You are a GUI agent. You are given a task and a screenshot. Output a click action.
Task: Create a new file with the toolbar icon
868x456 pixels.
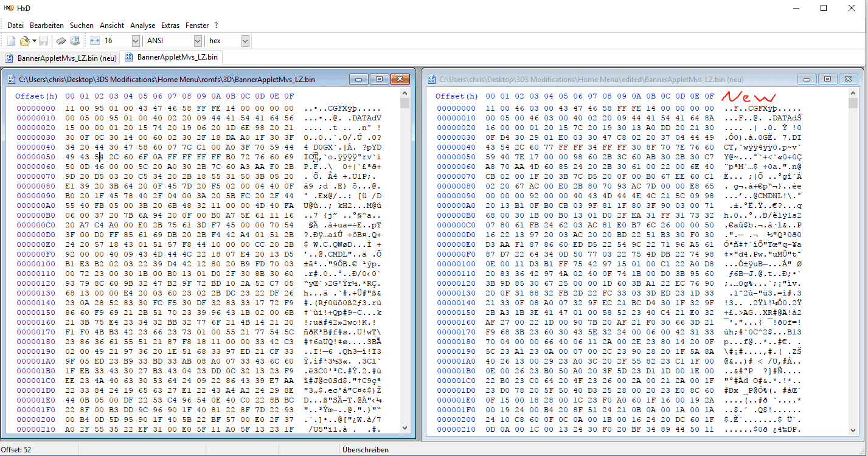pos(11,41)
